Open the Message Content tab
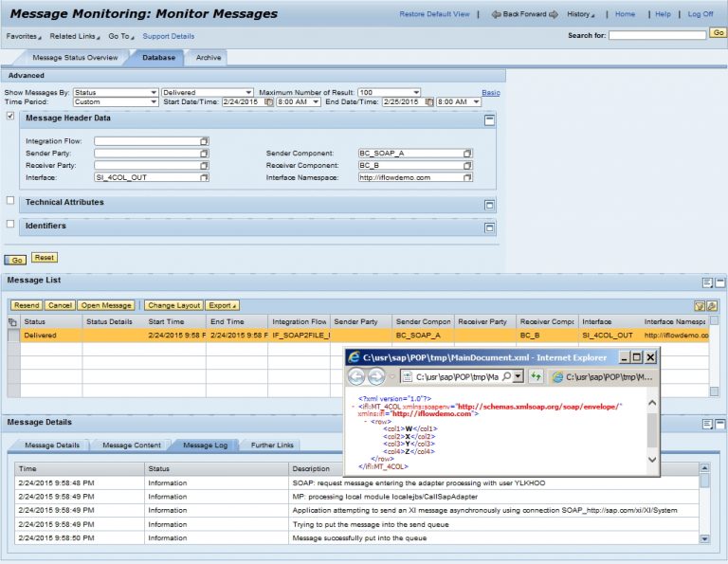 pos(131,446)
